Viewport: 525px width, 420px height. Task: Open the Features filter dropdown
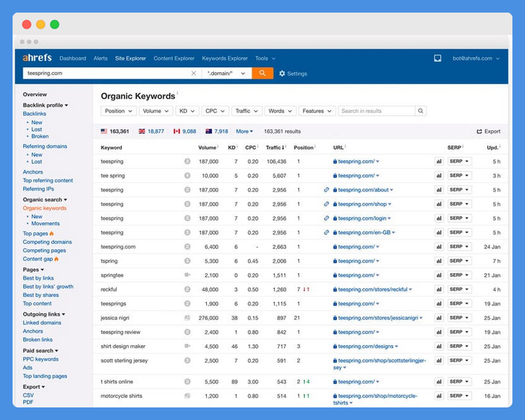click(x=317, y=111)
